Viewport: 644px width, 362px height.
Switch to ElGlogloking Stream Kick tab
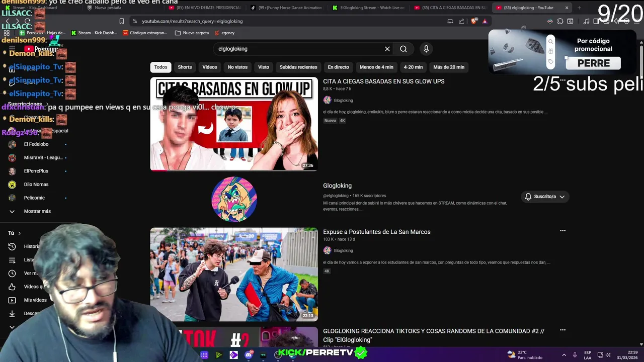pos(368,8)
